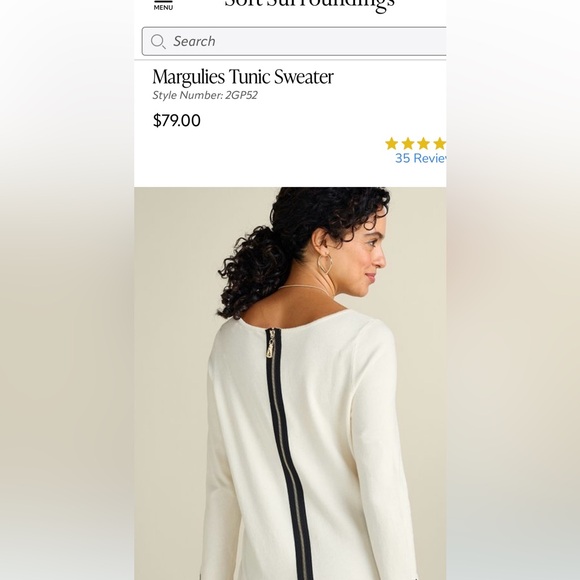Click the third gold rating star
The width and height of the screenshot is (580, 580).
(424, 144)
